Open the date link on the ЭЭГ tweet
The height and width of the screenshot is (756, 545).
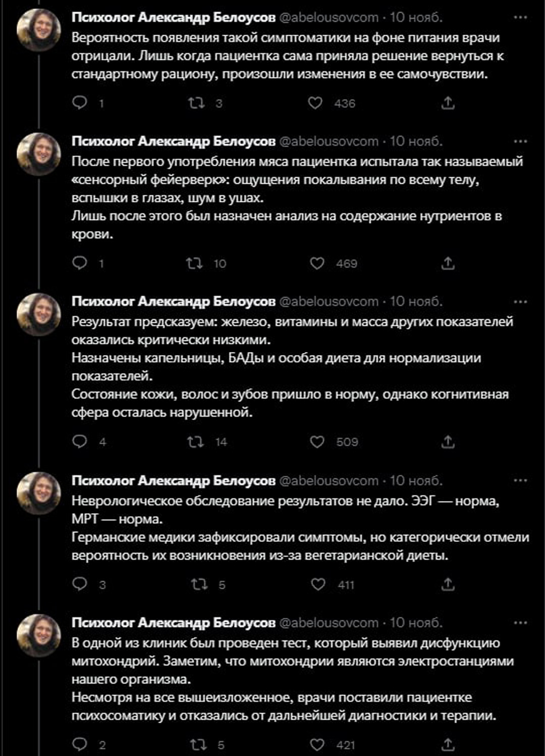tap(416, 480)
